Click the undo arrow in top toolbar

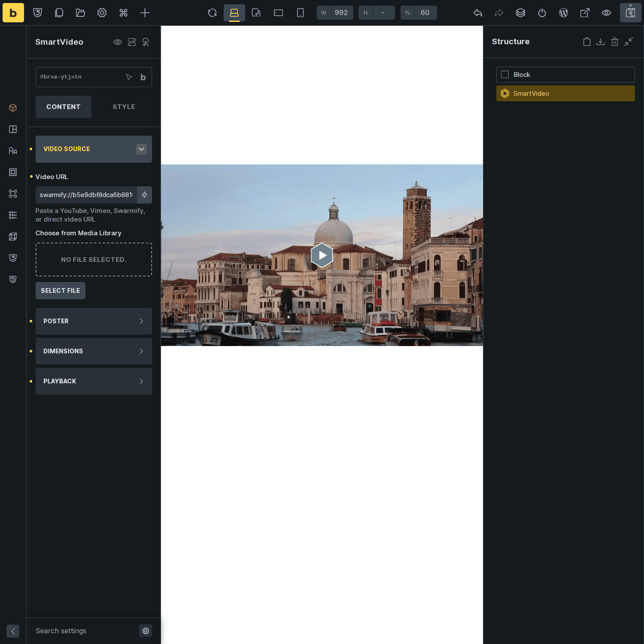pos(477,13)
